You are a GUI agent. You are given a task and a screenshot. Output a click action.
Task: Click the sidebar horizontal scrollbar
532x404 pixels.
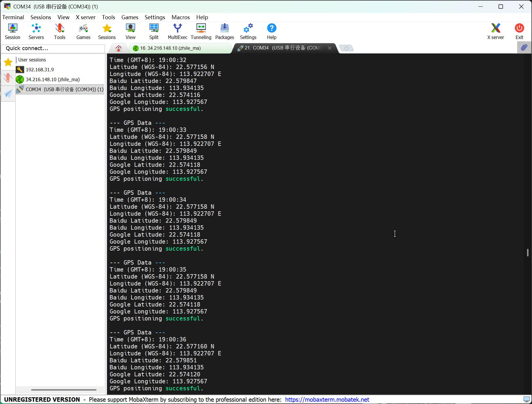point(64,389)
